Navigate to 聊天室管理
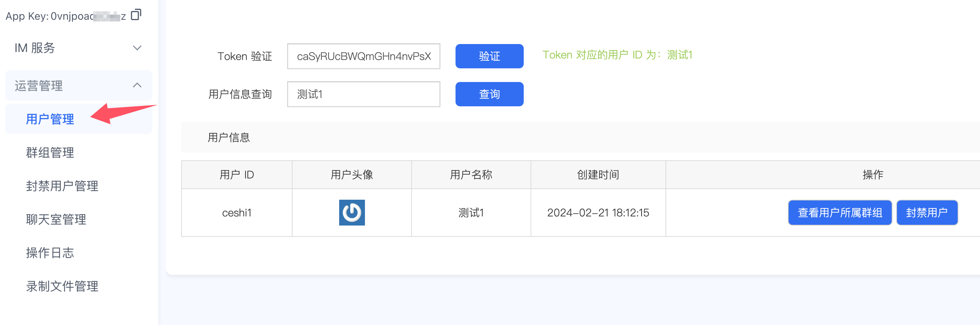This screenshot has height=325, width=980. 56,219
